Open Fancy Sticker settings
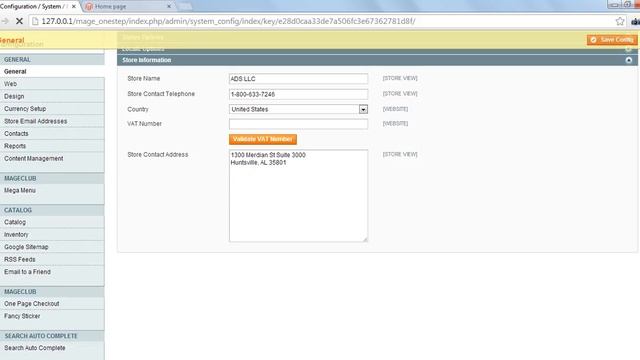Viewport: 640px width, 360px height. click(52, 316)
